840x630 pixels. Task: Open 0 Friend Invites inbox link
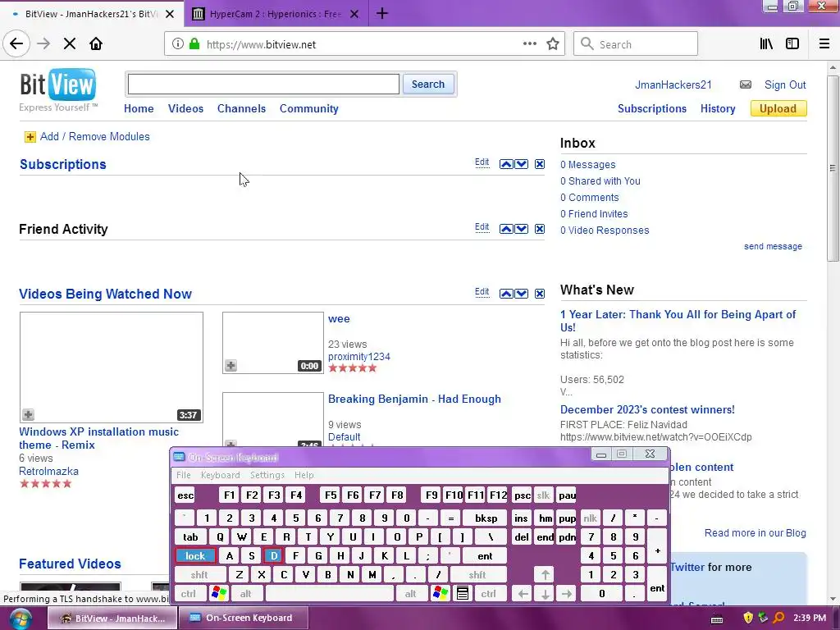(x=594, y=214)
